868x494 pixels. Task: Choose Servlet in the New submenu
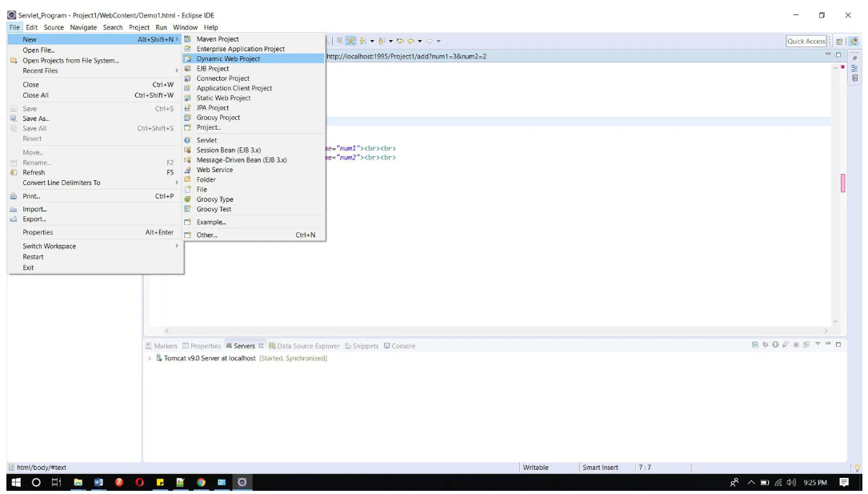click(x=206, y=140)
